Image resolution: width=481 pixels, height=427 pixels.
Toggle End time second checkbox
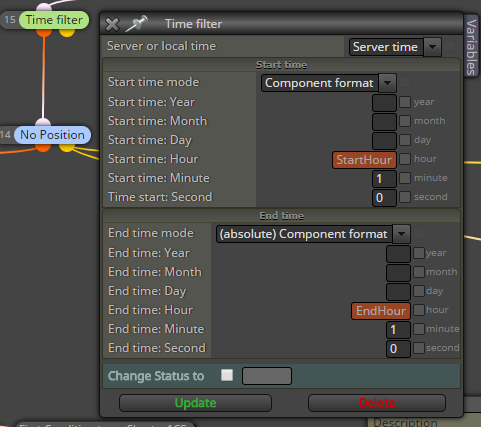[x=419, y=348]
